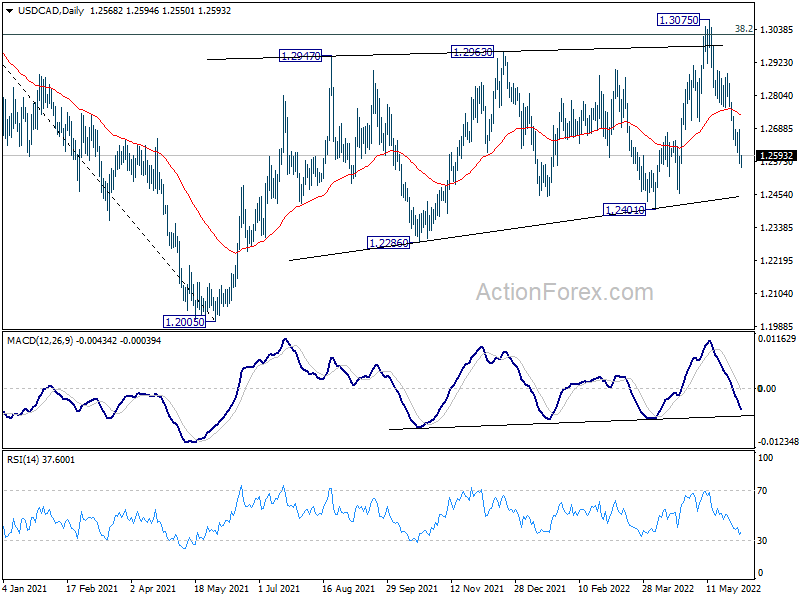This screenshot has width=800, height=600.
Task: Click the current price tag 1.25932
Action: point(777,156)
